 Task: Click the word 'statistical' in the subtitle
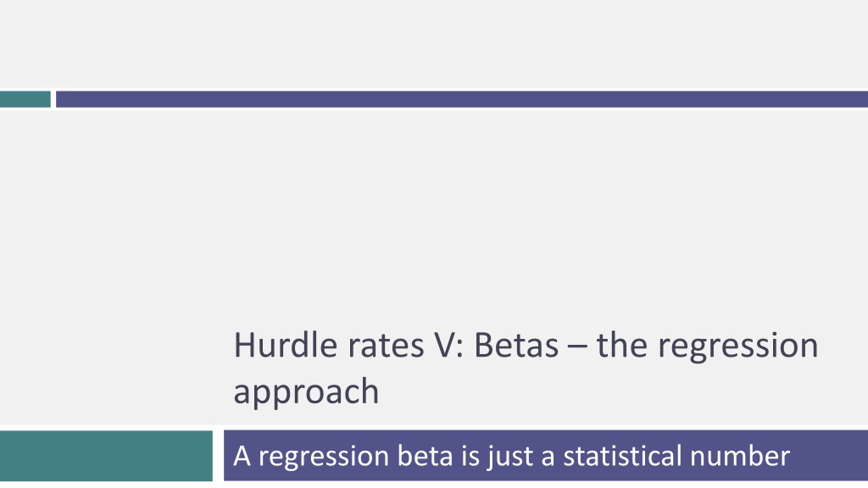[622, 457]
